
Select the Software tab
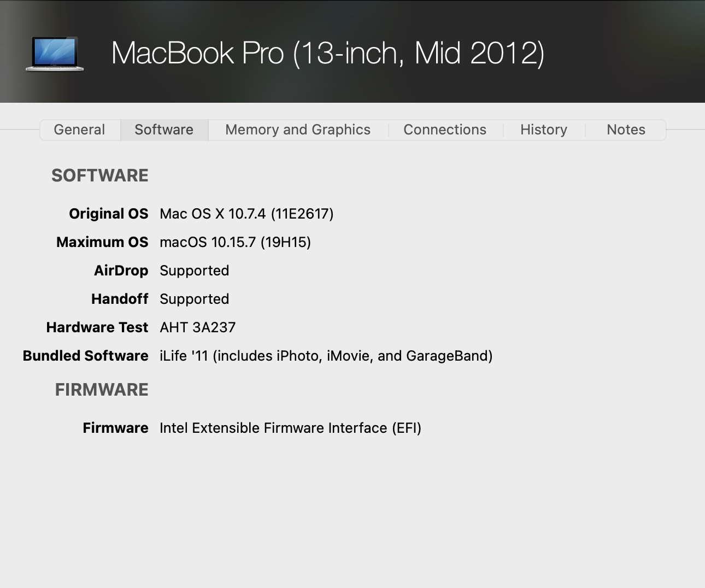tap(164, 130)
